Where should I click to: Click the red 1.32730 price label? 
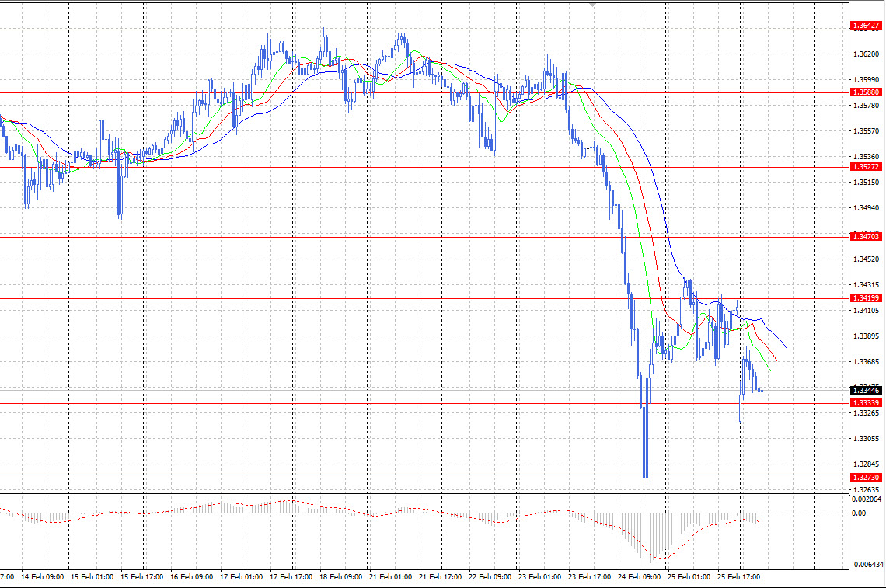point(866,477)
